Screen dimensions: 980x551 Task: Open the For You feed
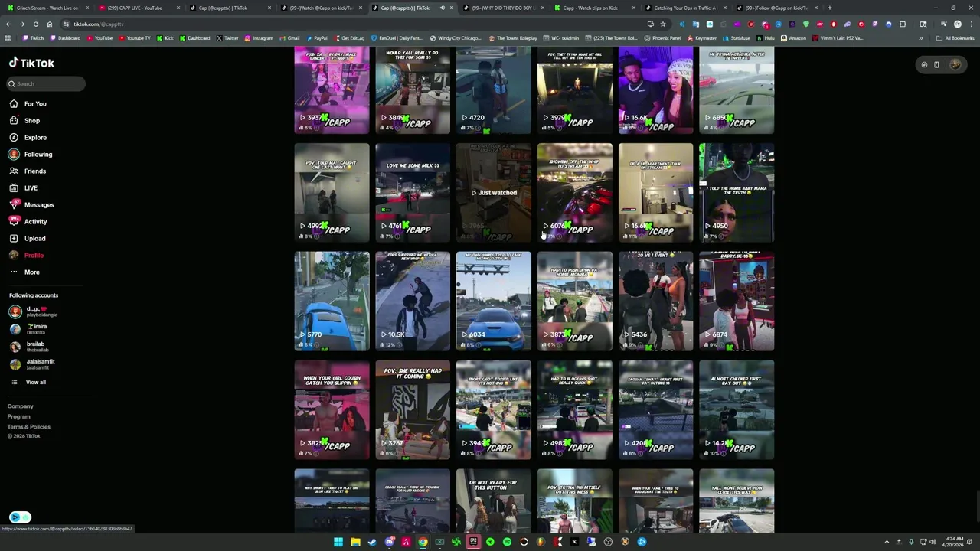(x=28, y=103)
